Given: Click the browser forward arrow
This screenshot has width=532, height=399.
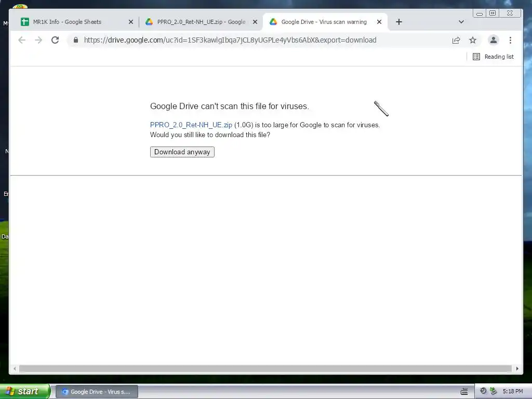Looking at the screenshot, I should coord(38,40).
